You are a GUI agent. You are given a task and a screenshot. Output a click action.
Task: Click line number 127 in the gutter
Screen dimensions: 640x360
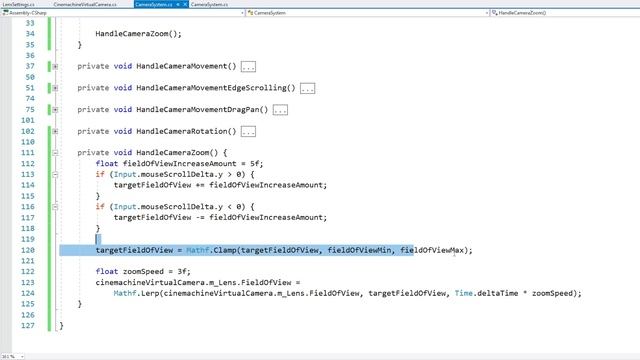tap(28, 326)
